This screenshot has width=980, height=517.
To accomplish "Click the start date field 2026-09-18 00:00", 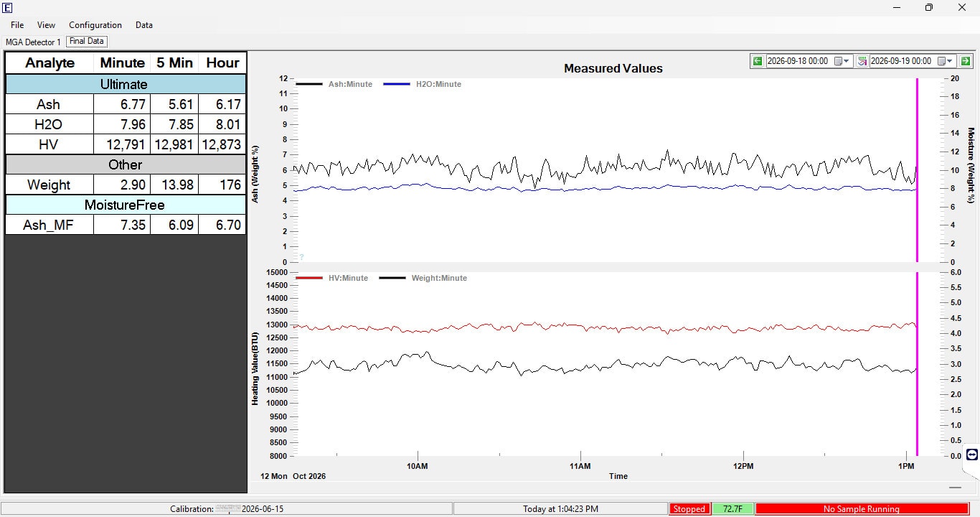I will tap(798, 61).
